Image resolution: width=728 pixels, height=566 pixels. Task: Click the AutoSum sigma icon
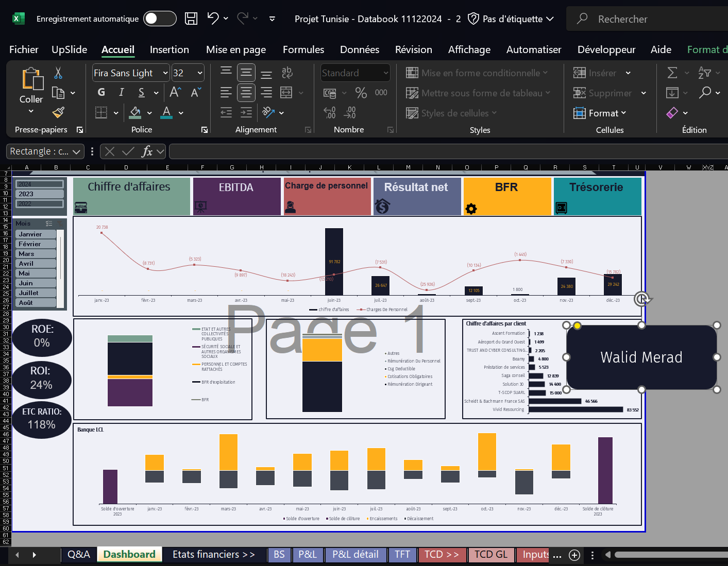click(x=672, y=73)
